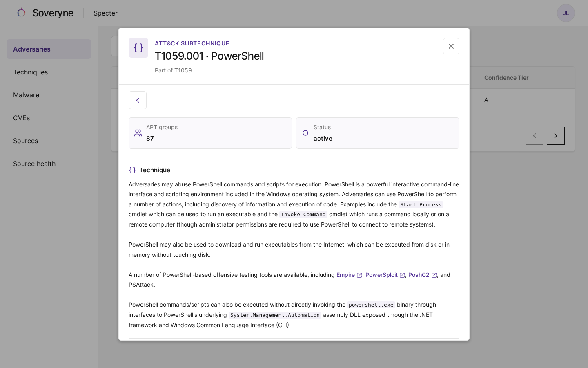Click the curly braces subtechnique icon

coord(138,48)
